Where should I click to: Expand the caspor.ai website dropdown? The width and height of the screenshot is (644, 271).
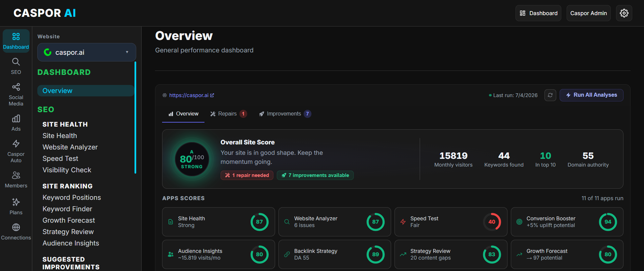coord(87,52)
